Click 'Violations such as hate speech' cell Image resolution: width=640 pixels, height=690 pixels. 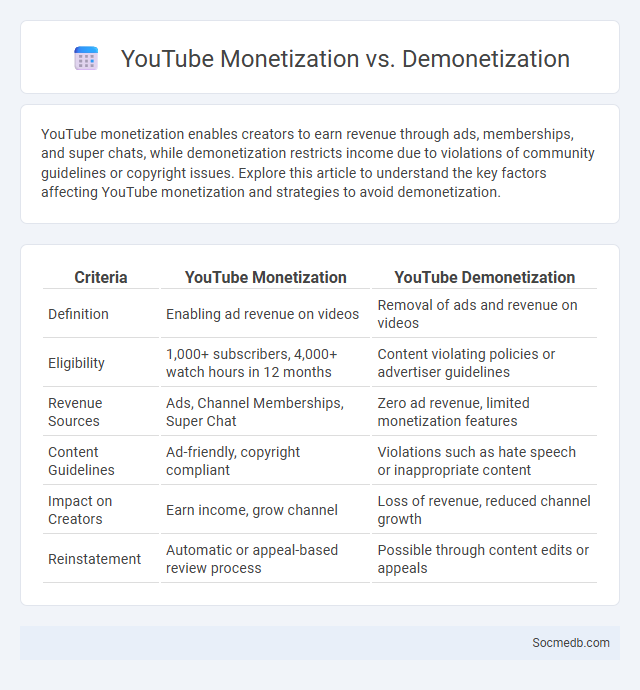(485, 461)
